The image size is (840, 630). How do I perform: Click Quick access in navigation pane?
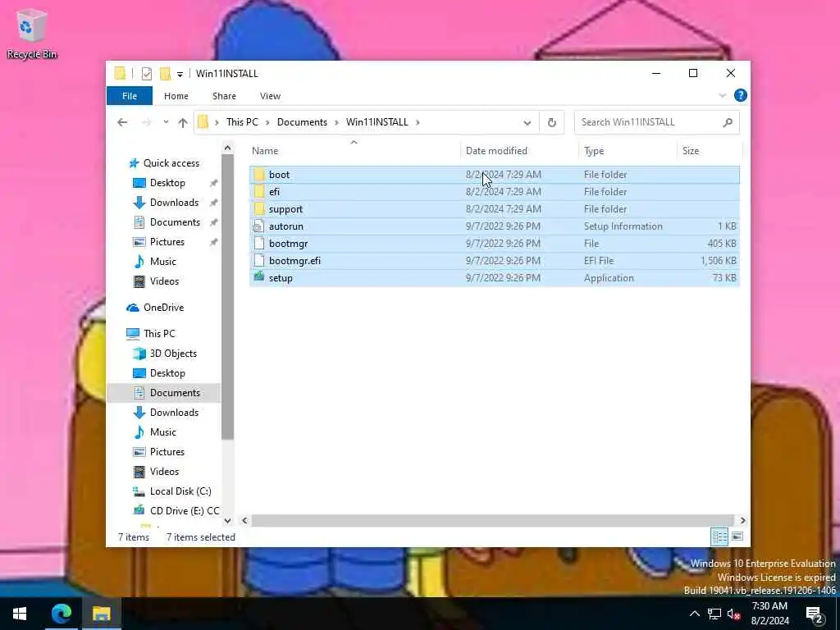(171, 163)
